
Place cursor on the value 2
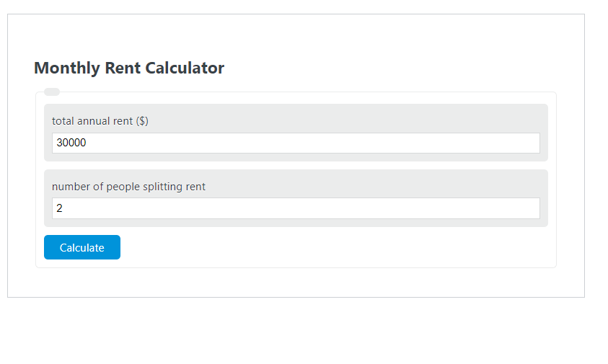pyautogui.click(x=60, y=208)
